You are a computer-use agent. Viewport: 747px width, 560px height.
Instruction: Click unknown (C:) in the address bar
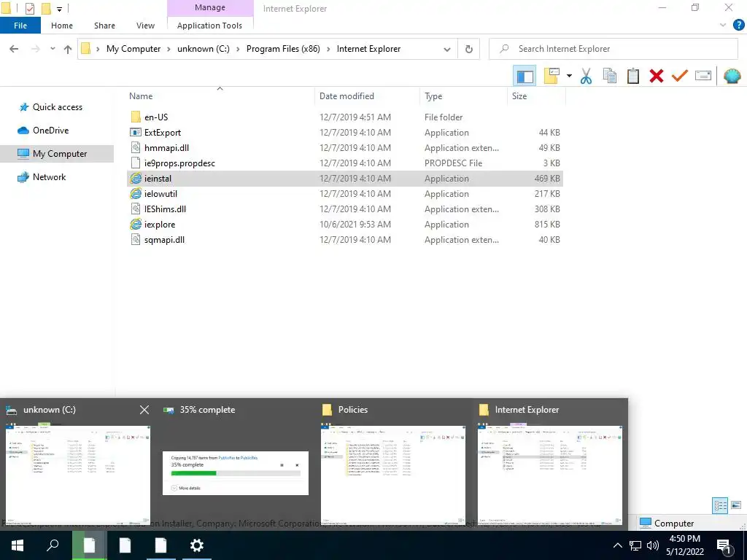(x=204, y=49)
